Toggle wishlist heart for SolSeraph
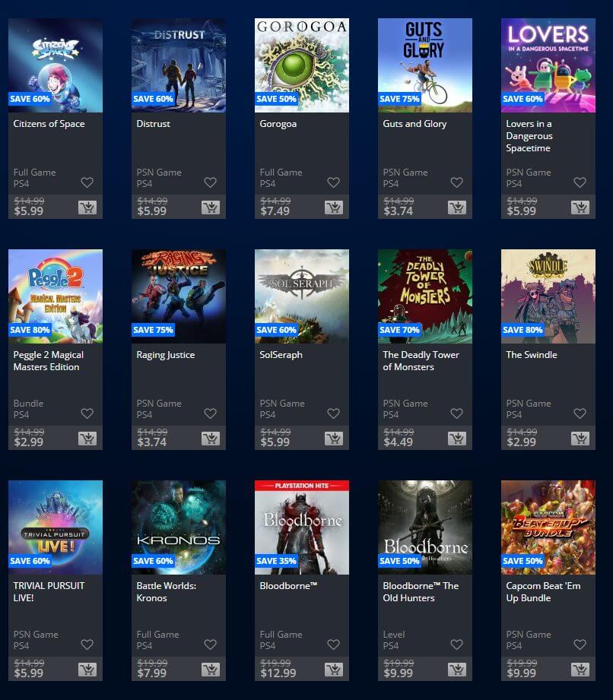The height and width of the screenshot is (700, 613). pos(334,413)
